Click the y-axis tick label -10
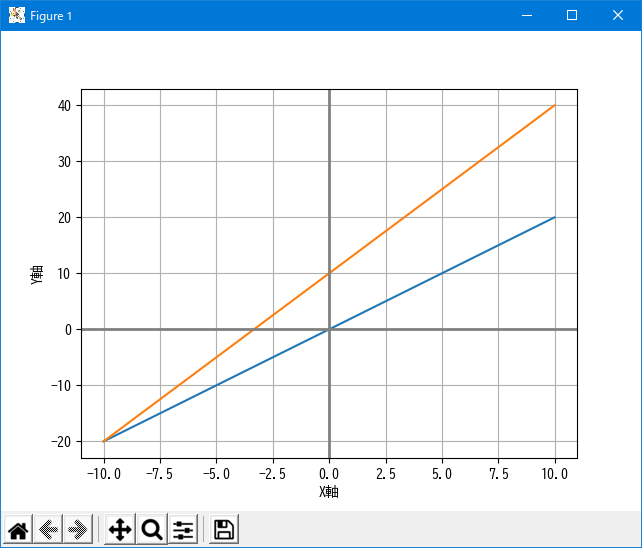 click(x=61, y=386)
